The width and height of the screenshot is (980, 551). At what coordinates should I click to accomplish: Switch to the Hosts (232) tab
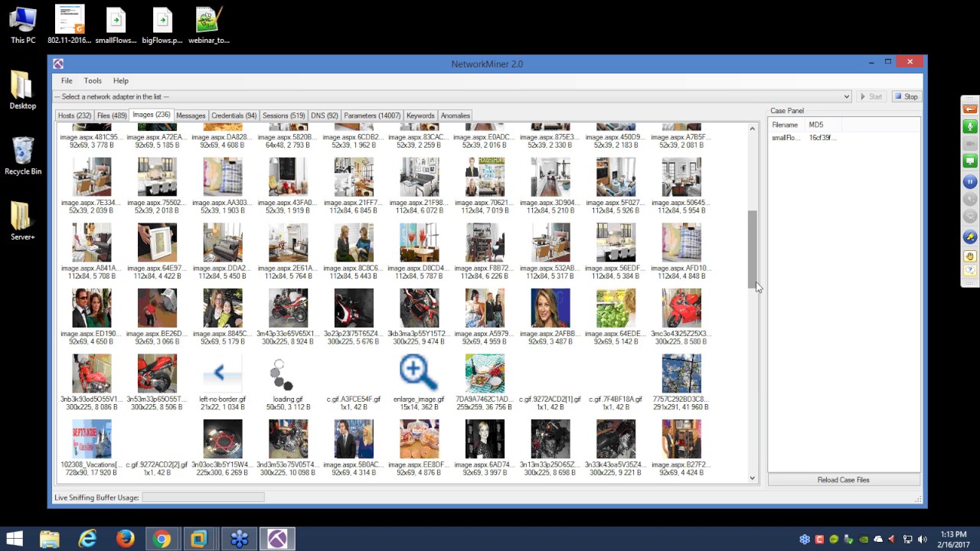click(74, 116)
